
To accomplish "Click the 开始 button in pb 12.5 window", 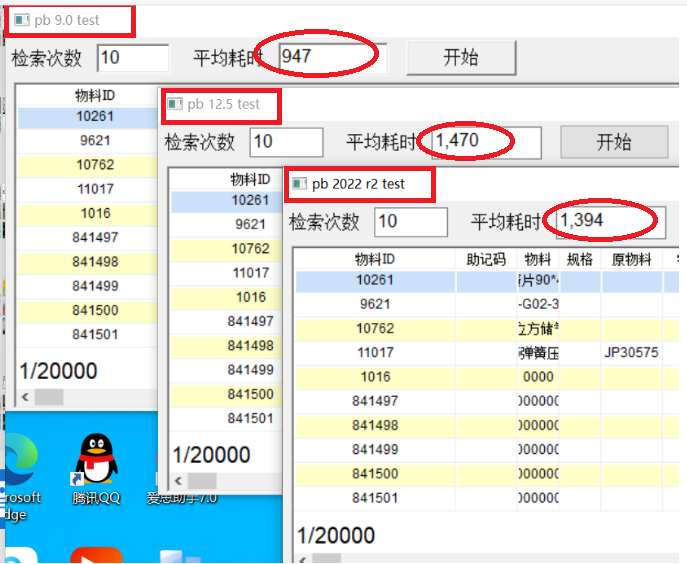I will pos(614,142).
